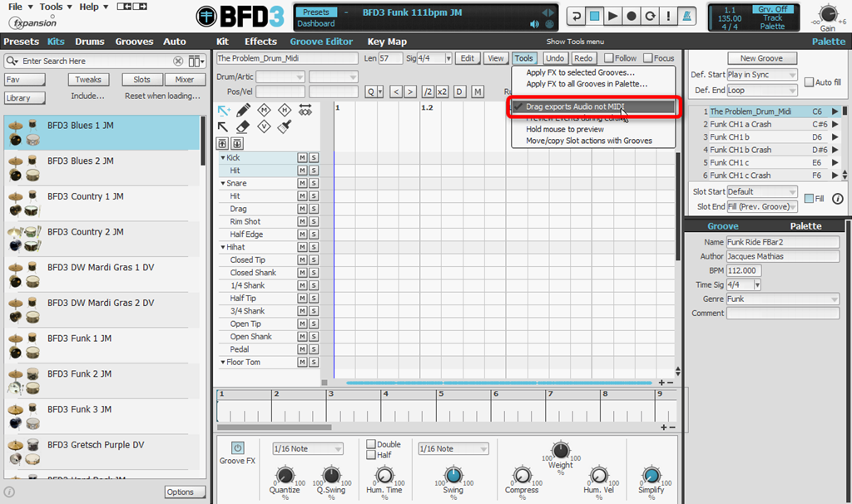This screenshot has height=504, width=852.
Task: Choose Drag exports Audio not MIDI
Action: click(594, 106)
